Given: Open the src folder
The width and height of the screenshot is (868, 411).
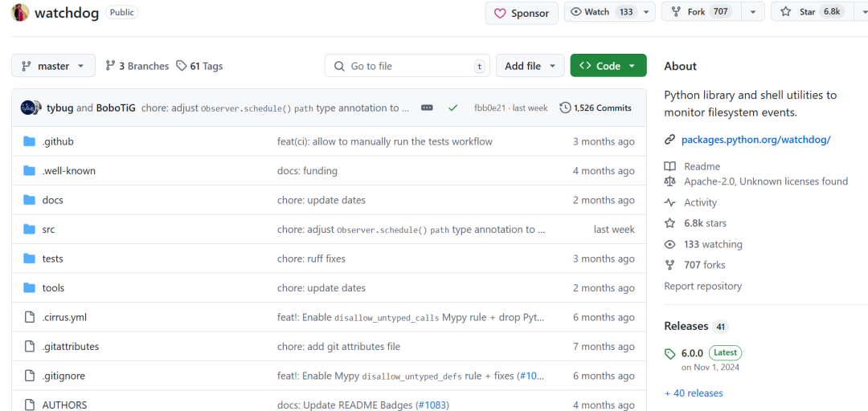Looking at the screenshot, I should tap(48, 230).
